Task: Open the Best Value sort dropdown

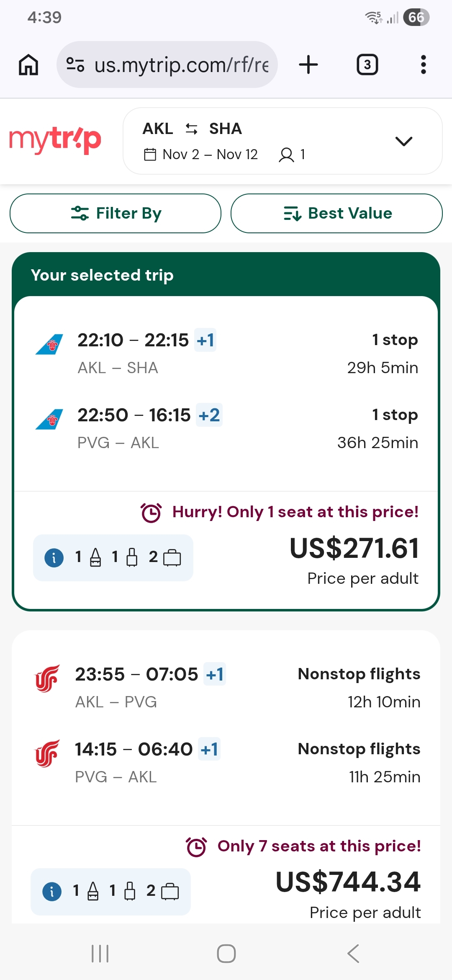Action: (336, 213)
